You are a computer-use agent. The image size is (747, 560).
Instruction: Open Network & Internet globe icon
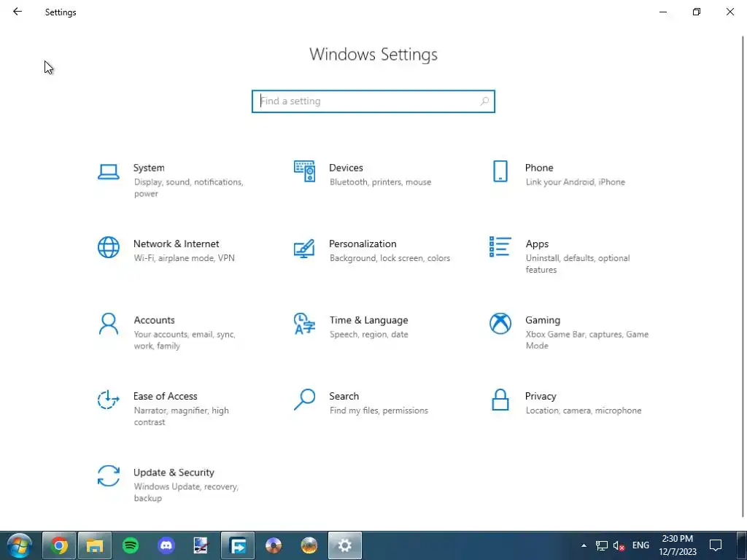109,248
